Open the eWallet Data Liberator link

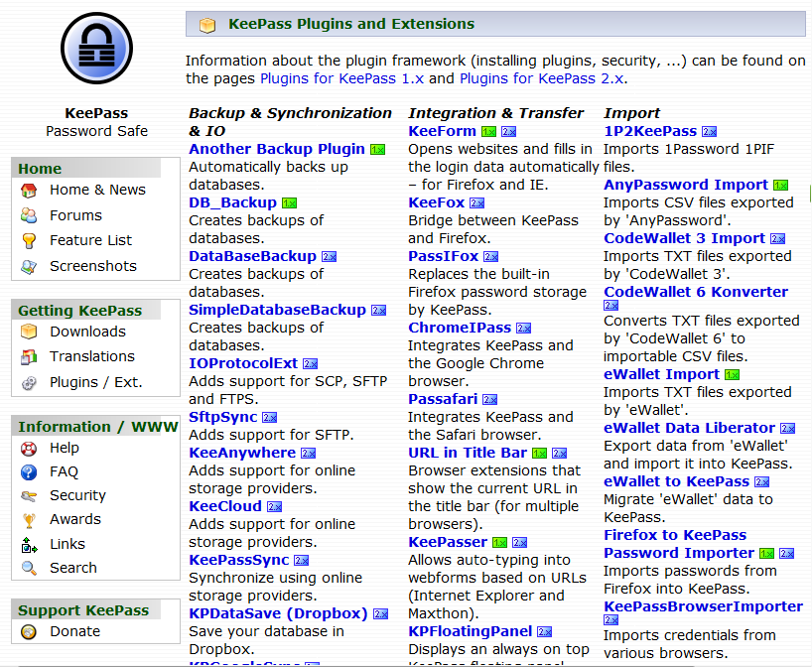pyautogui.click(x=689, y=428)
